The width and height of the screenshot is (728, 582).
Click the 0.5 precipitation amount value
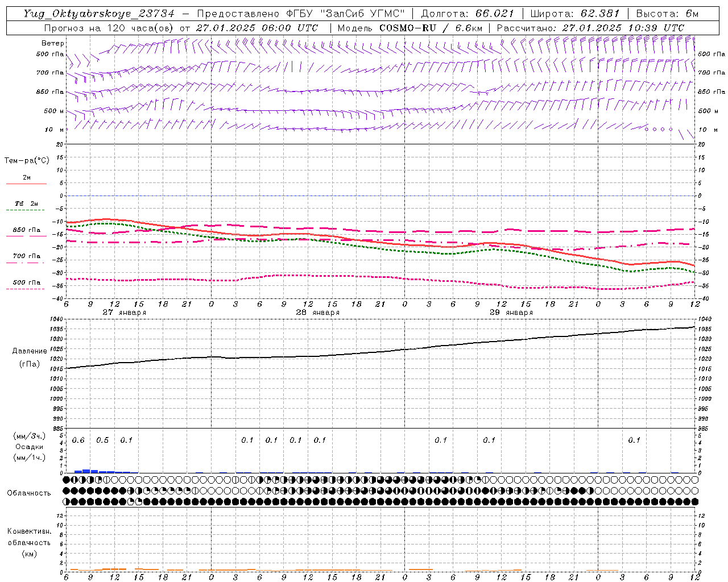click(x=102, y=440)
